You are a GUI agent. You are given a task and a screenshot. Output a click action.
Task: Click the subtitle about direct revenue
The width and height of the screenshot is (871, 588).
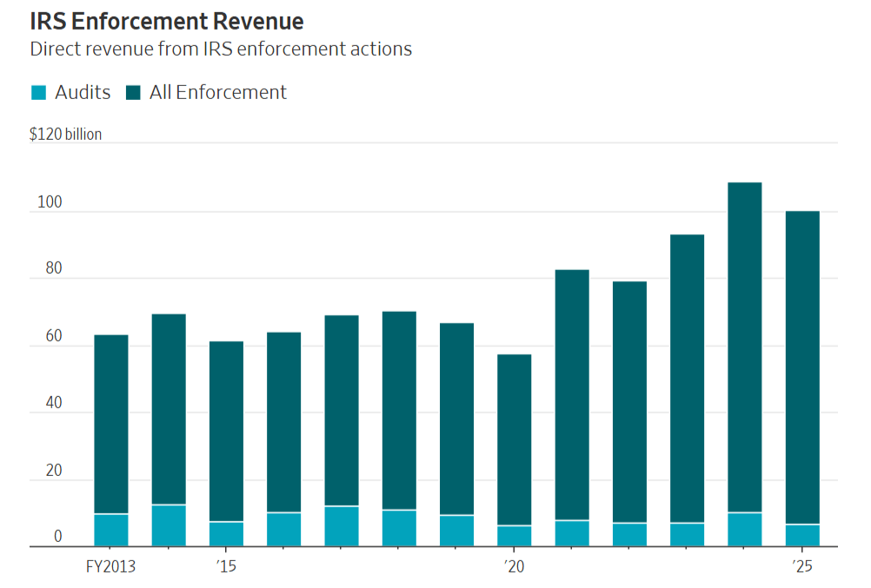click(x=221, y=49)
